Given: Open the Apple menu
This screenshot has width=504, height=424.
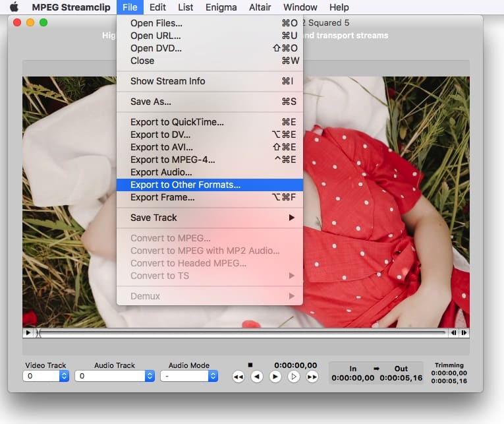Looking at the screenshot, I should [14, 7].
